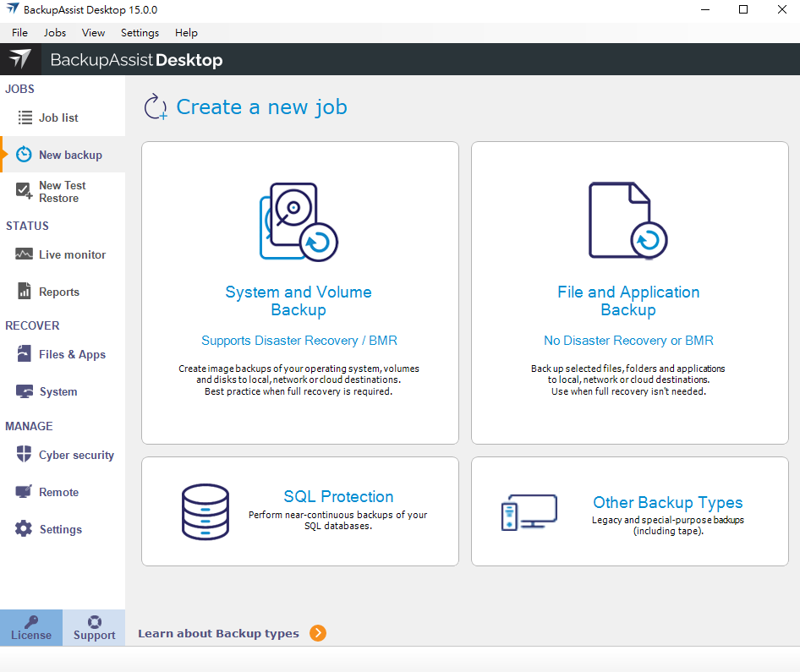Open Files & Apps recovery icon
800x672 pixels.
(25, 354)
